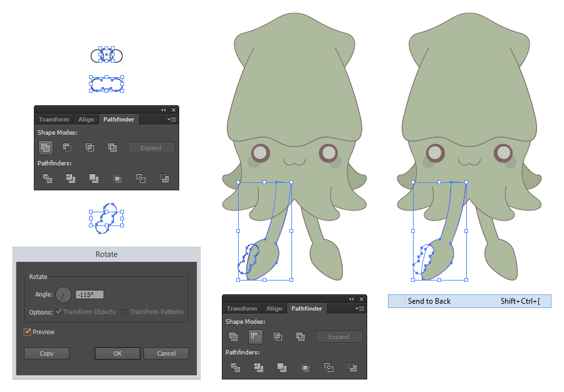
Task: Close the Pathfinder panel beneath the squid
Action: (362, 299)
